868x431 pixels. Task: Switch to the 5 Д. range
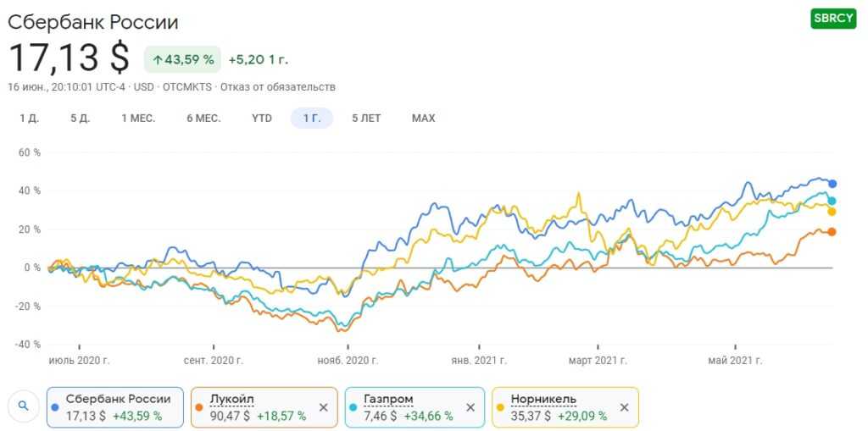click(x=81, y=118)
